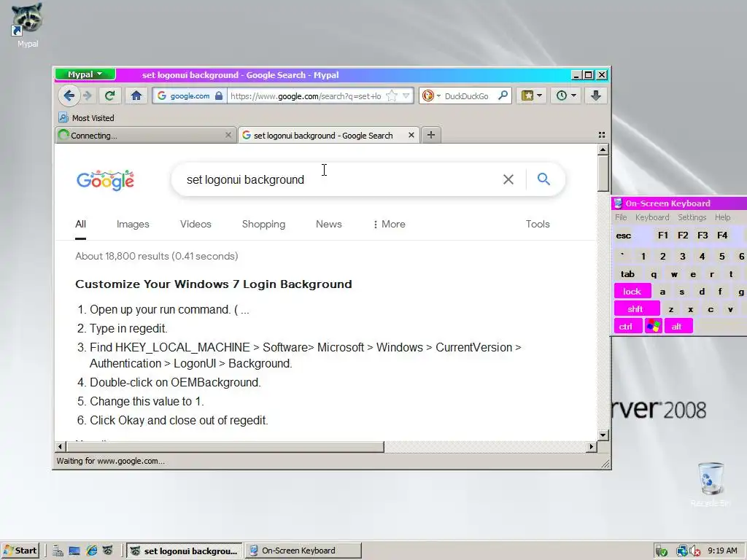Click Safely Remove Hardware tray icon

pos(661,551)
